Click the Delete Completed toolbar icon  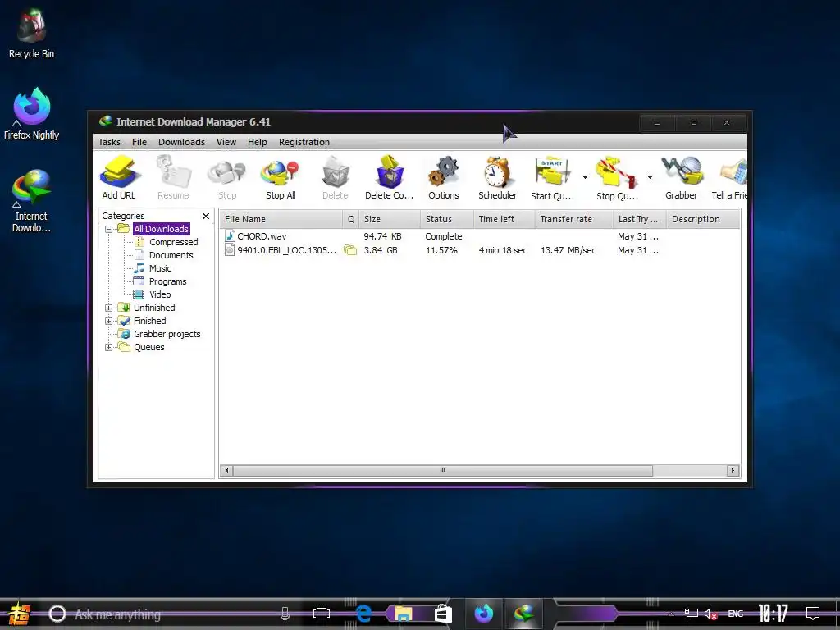[390, 178]
